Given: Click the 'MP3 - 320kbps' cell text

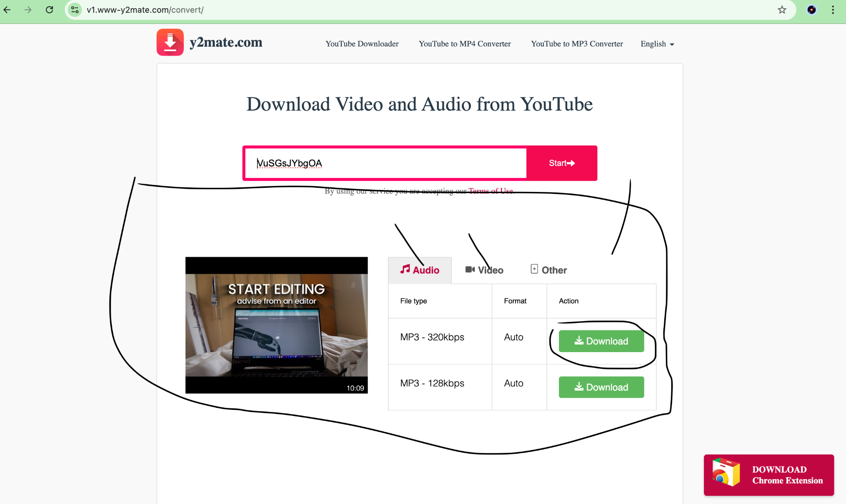Looking at the screenshot, I should click(432, 337).
